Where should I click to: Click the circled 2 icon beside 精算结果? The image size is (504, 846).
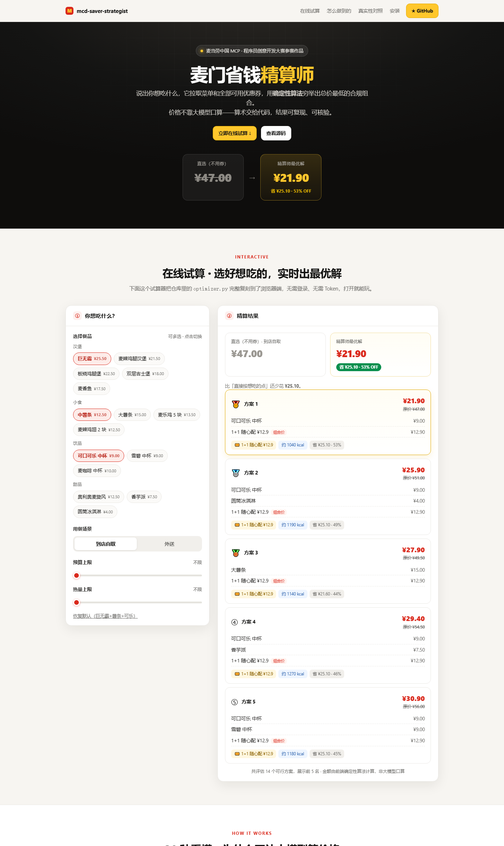[229, 316]
